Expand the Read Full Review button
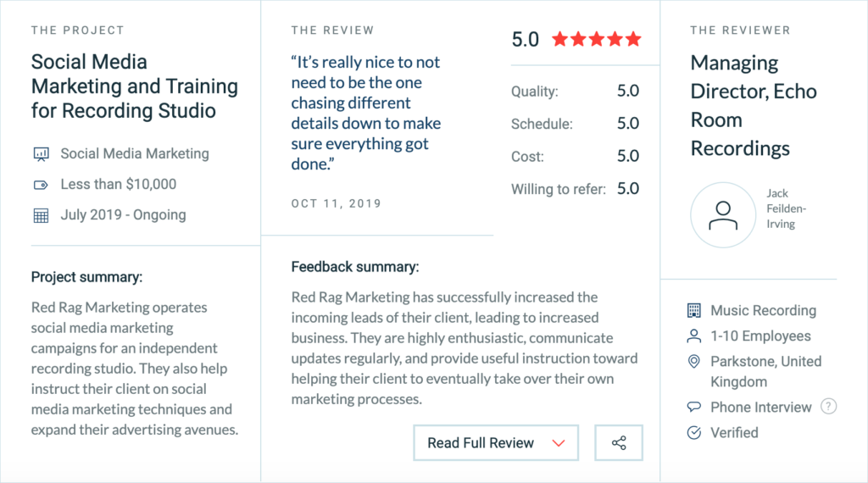Image resolution: width=868 pixels, height=483 pixels. point(496,442)
